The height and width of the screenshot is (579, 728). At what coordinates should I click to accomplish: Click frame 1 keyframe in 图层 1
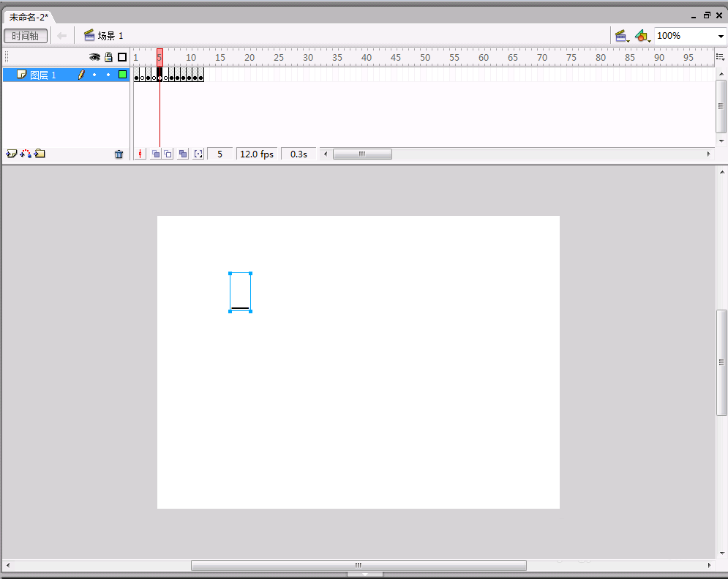(x=137, y=75)
